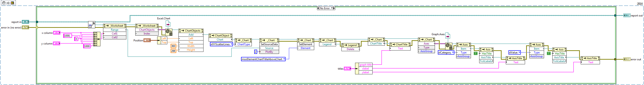
Task: Click the True constant wired to second HasTitle
Action: coord(549,53)
